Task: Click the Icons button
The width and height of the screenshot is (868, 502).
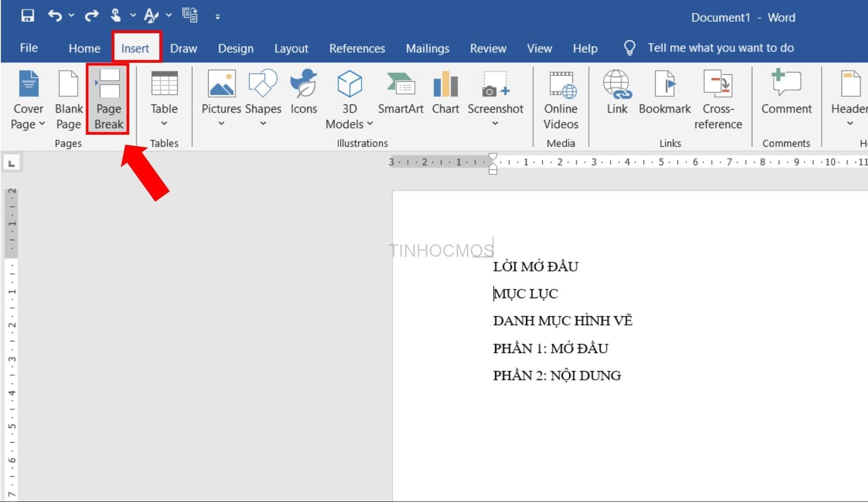Action: [x=304, y=92]
